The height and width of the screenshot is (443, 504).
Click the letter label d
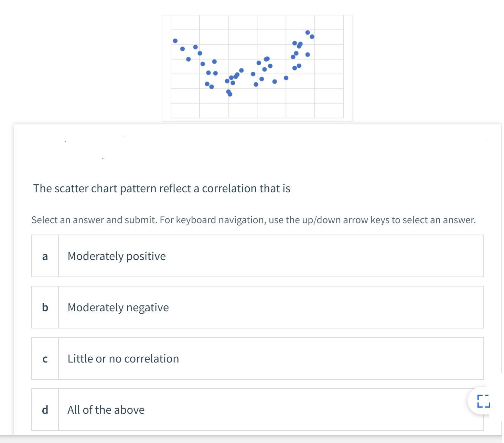pos(45,410)
